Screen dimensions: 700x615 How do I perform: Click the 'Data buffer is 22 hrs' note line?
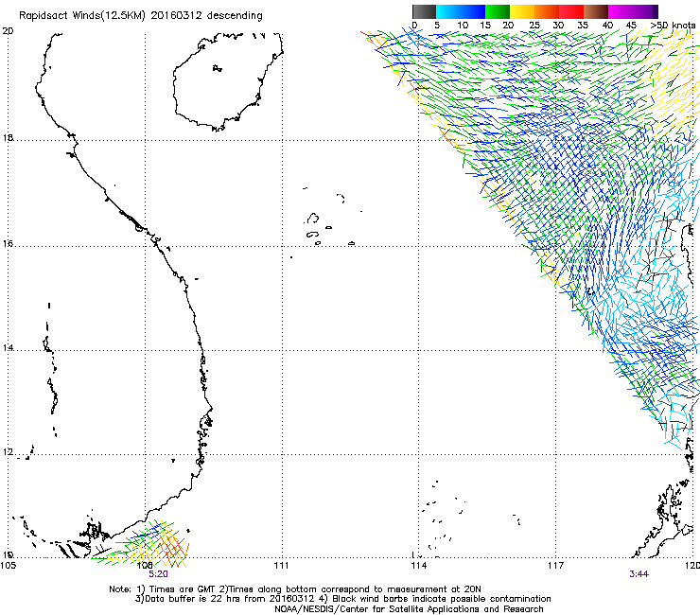(x=342, y=599)
